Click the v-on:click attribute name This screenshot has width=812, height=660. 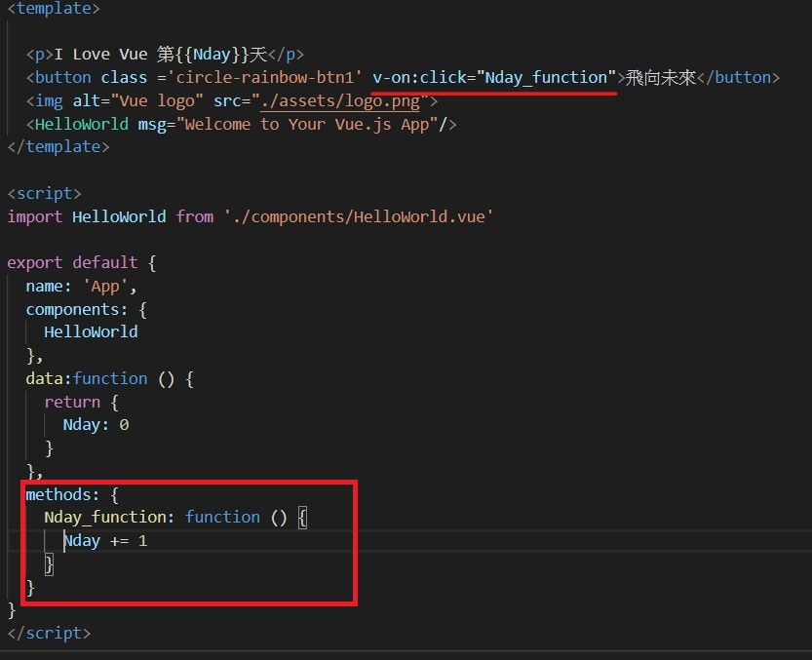click(x=419, y=78)
